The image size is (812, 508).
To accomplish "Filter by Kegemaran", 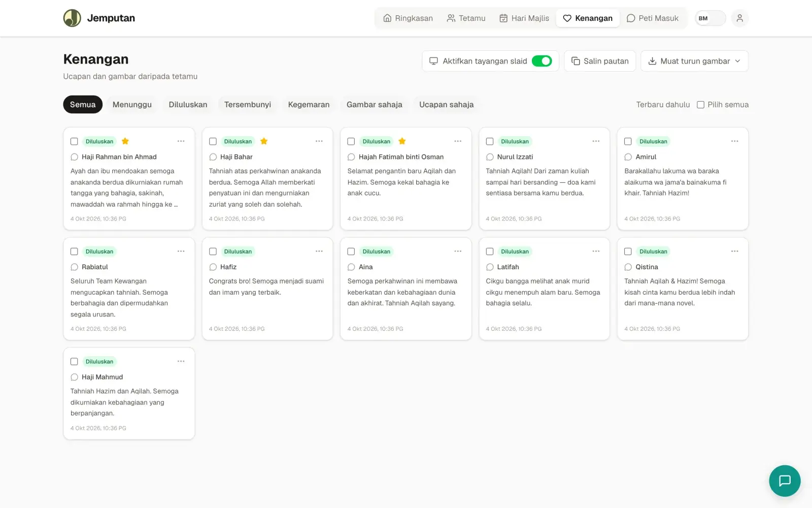I will pyautogui.click(x=309, y=105).
